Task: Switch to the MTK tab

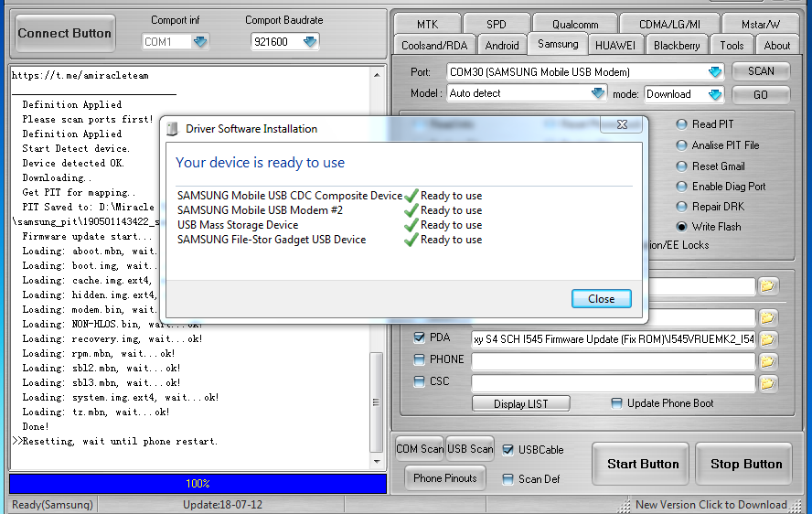Action: [x=427, y=24]
